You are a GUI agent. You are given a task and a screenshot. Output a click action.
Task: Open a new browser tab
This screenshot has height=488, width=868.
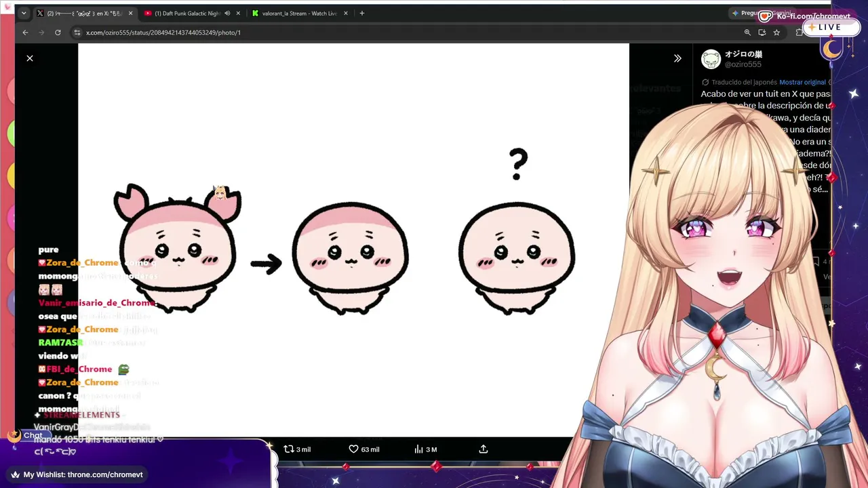tap(362, 13)
